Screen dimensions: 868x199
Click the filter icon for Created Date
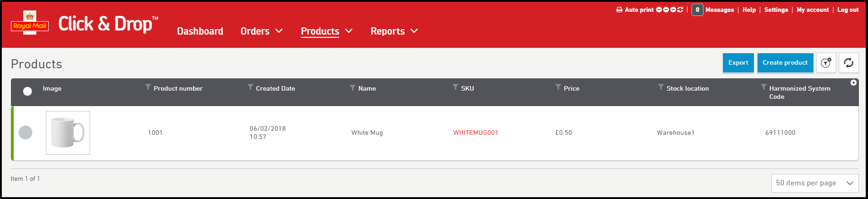pyautogui.click(x=250, y=87)
